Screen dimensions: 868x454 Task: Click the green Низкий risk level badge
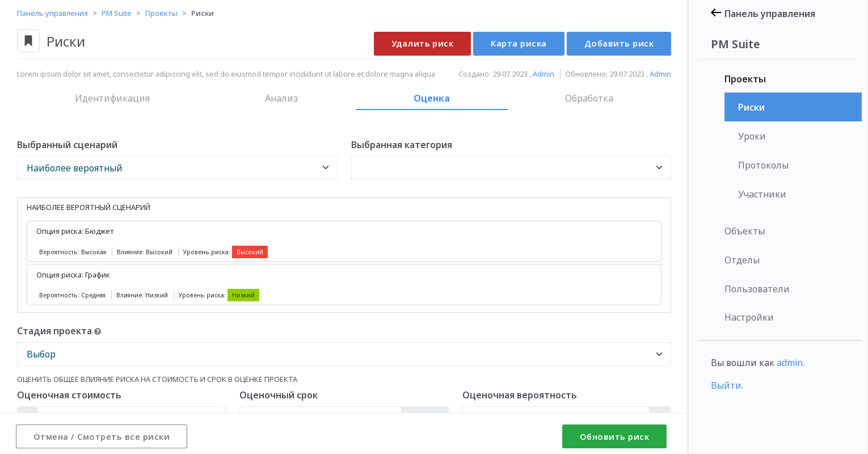click(243, 295)
